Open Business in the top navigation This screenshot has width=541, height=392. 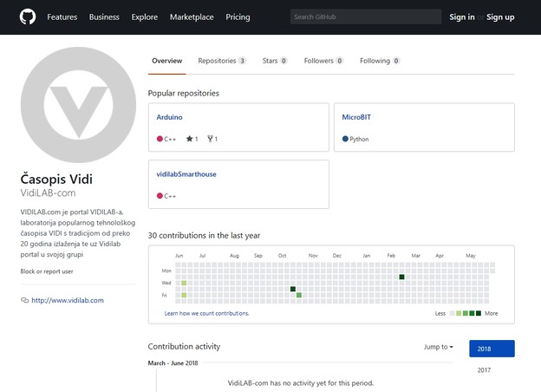(104, 16)
